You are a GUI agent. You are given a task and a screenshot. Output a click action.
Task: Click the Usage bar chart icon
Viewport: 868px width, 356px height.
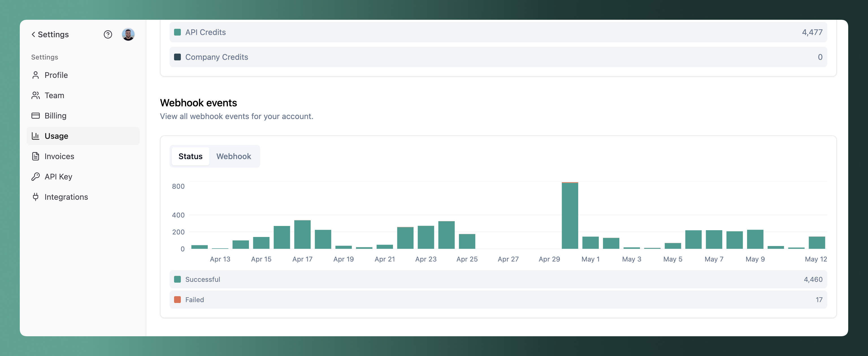pos(35,136)
